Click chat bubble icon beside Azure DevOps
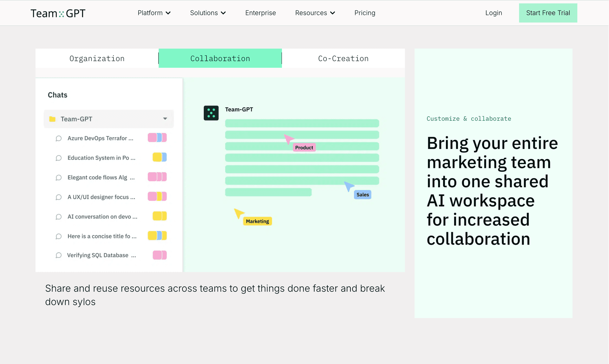This screenshot has width=609, height=364. pyautogui.click(x=59, y=138)
